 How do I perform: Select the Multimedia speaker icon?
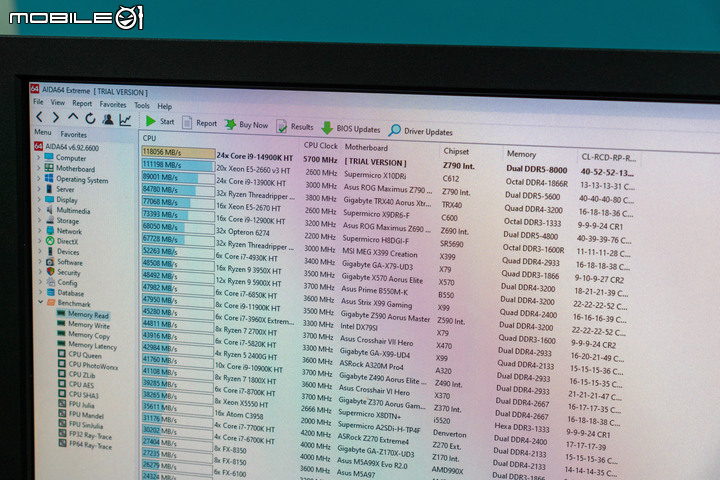pyautogui.click(x=50, y=209)
